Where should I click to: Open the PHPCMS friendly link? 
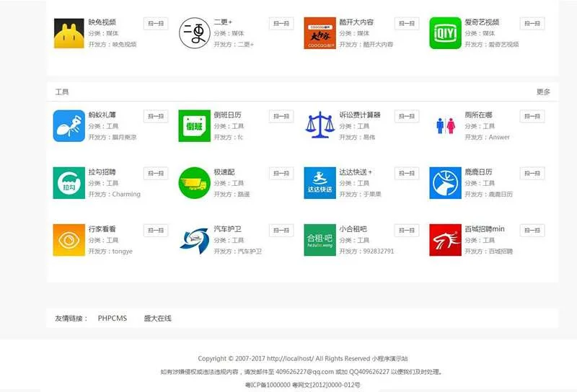pos(113,318)
